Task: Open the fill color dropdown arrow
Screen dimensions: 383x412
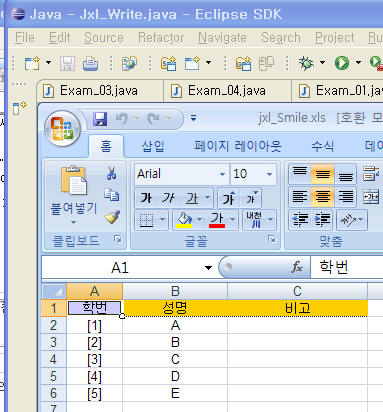Action: pyautogui.click(x=199, y=220)
